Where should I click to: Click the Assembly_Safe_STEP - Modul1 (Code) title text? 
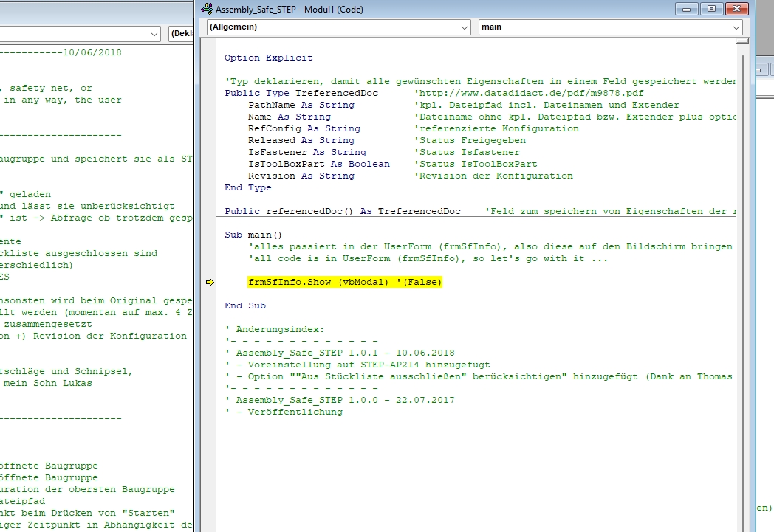(x=290, y=10)
